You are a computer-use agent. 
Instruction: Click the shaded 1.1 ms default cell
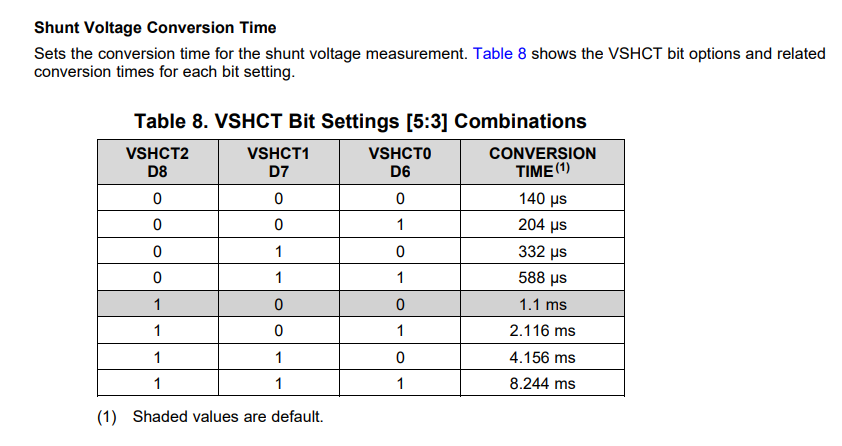[542, 304]
